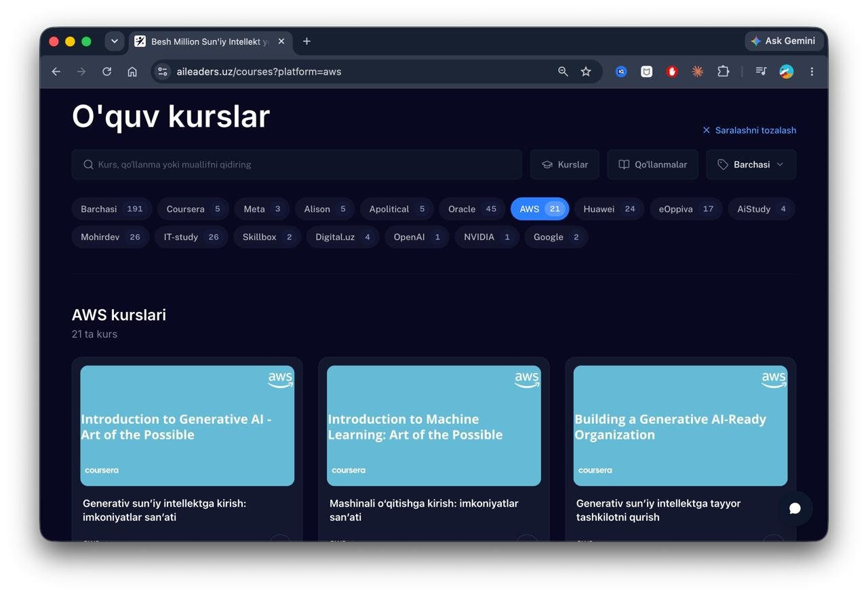Select the Meta platform chip
This screenshot has width=868, height=594.
click(262, 209)
